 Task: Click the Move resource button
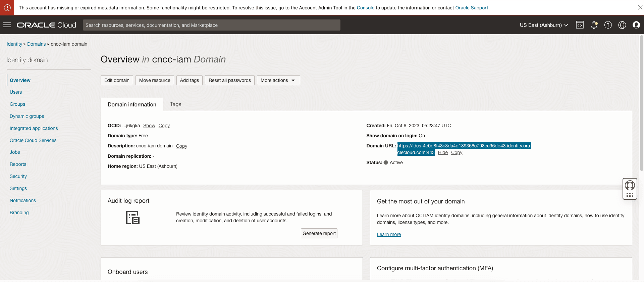coord(155,80)
